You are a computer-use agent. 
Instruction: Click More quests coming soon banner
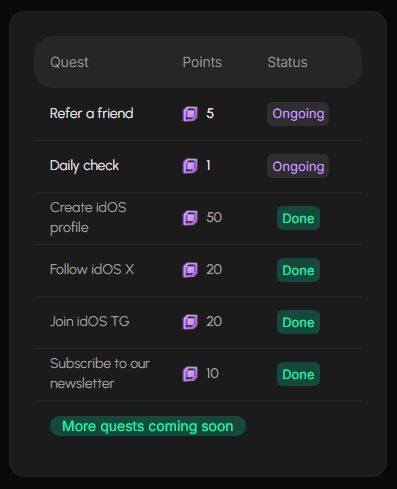(x=148, y=426)
